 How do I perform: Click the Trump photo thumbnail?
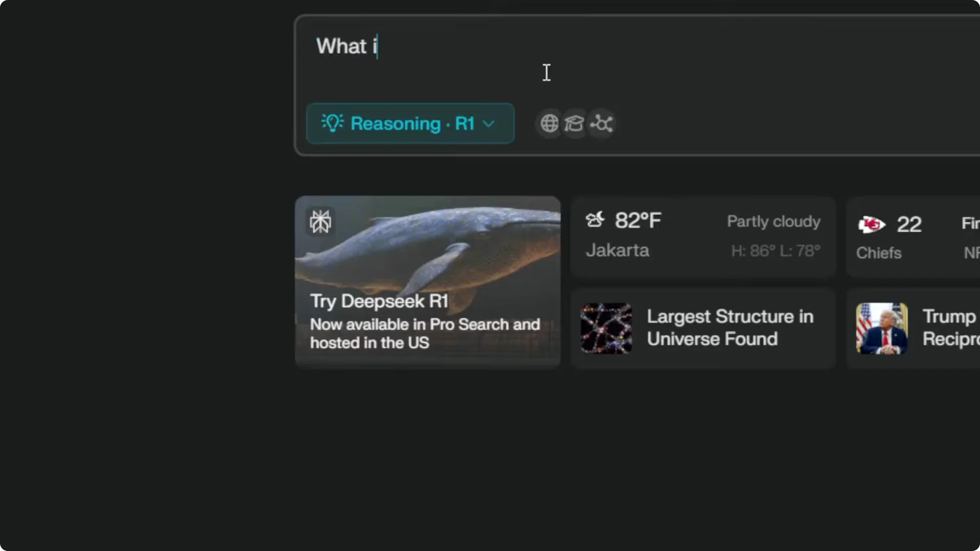click(x=881, y=328)
